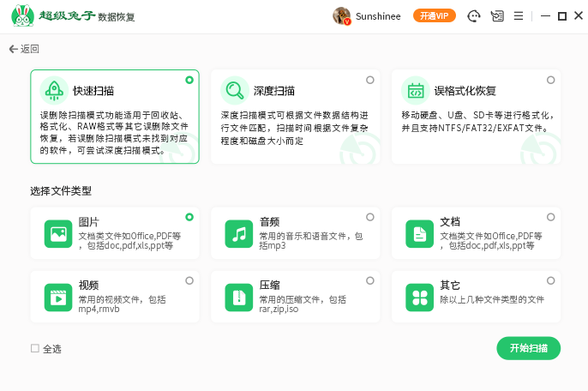Click the 文档 label text

(450, 222)
